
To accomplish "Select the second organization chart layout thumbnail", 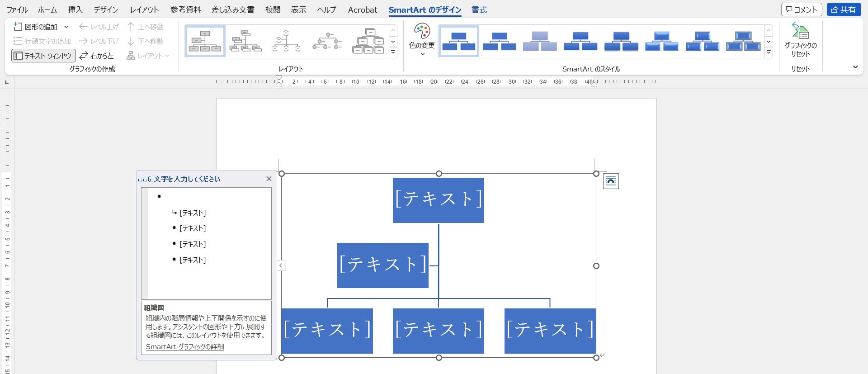I will click(245, 41).
